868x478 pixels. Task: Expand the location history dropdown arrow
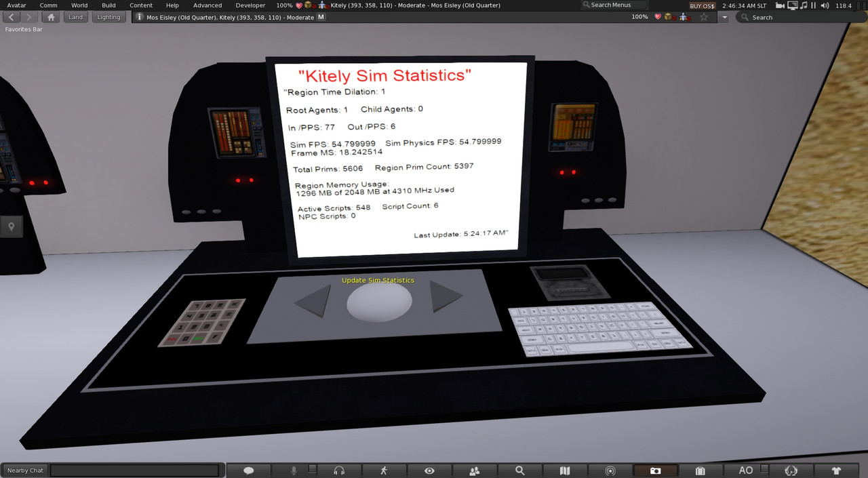click(x=725, y=17)
